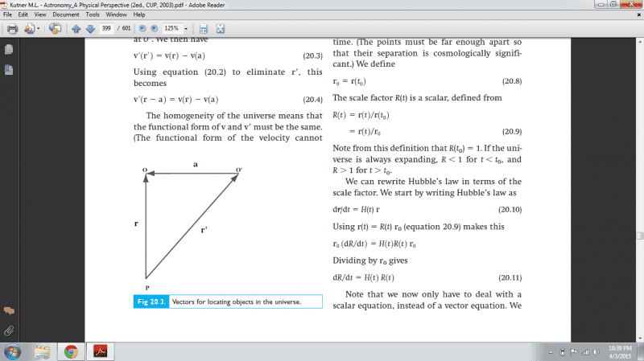The width and height of the screenshot is (644, 361).
Task: Click the vertical scrollbar thumb
Action: pos(640,236)
